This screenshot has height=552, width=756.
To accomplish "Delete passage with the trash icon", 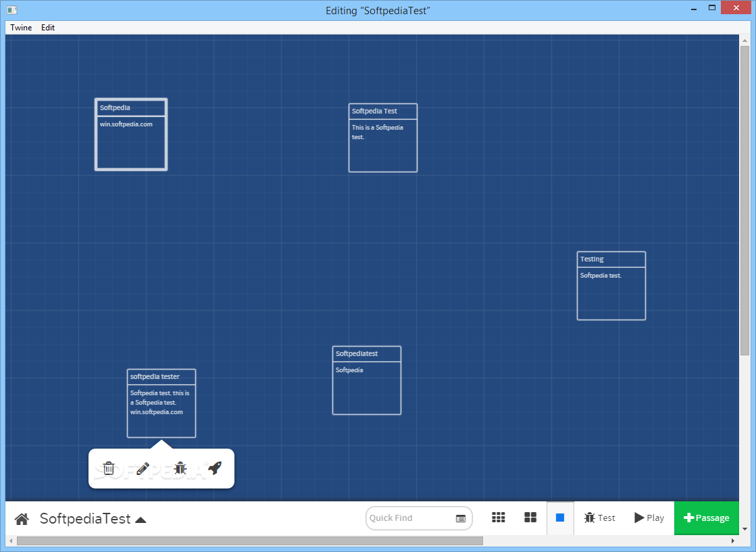I will click(x=109, y=468).
